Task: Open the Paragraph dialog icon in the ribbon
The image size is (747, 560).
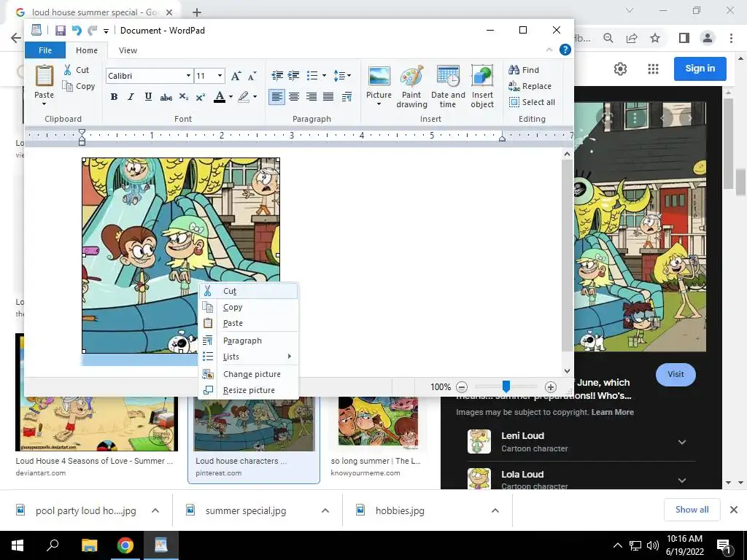Action: (347, 97)
